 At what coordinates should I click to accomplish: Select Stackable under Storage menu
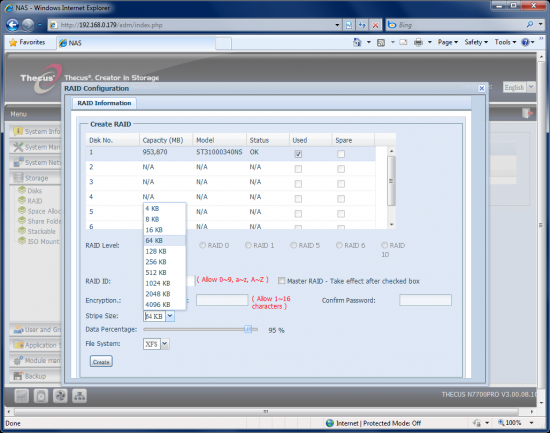(x=41, y=231)
